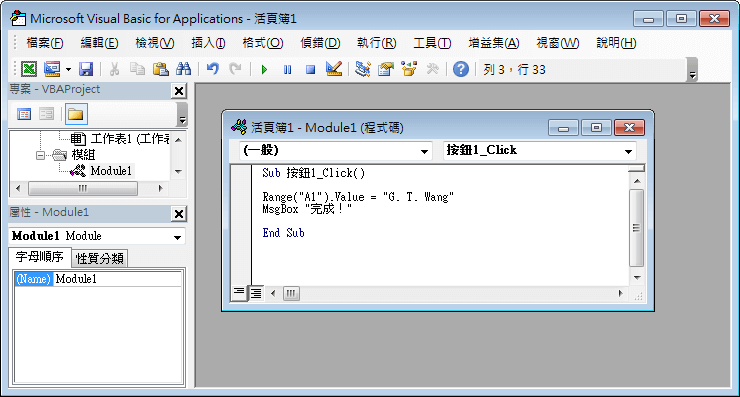740x397 pixels.
Task: Select the 模組 folder in tree
Action: tap(83, 155)
